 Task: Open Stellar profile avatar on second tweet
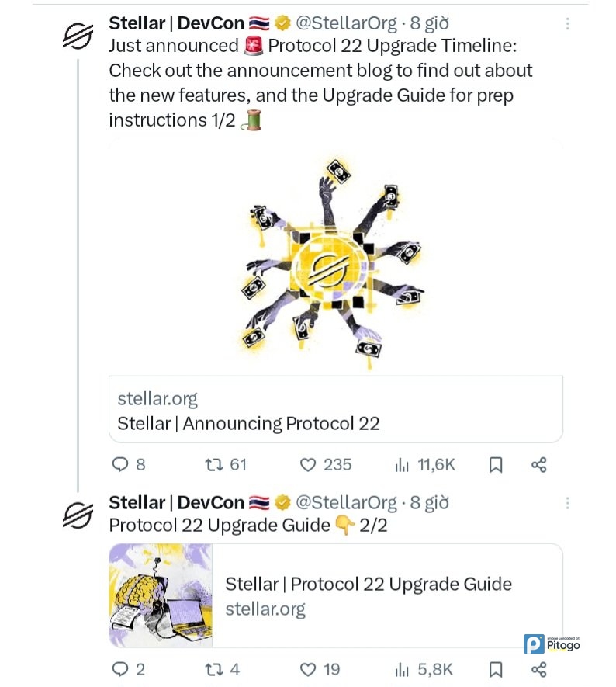click(78, 515)
